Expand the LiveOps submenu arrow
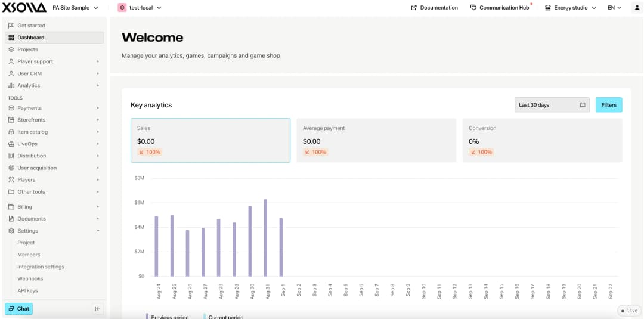 point(98,144)
